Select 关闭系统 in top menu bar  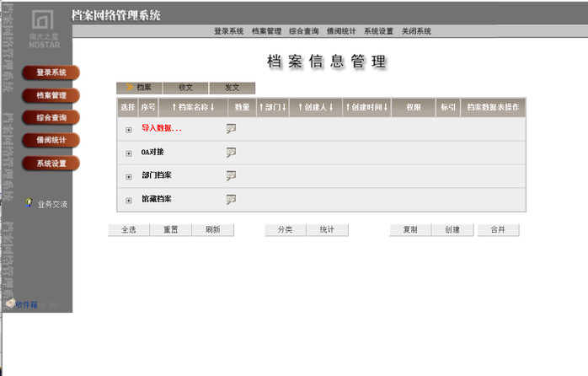(416, 31)
